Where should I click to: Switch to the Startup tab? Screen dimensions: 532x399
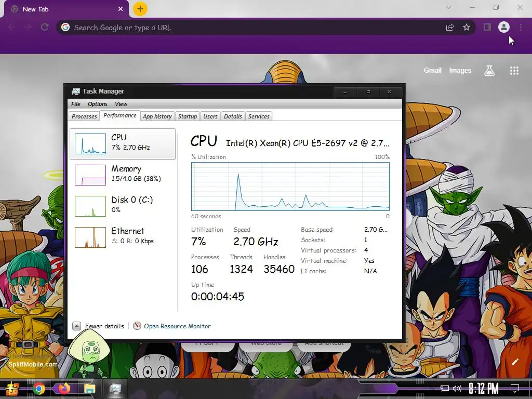[187, 116]
